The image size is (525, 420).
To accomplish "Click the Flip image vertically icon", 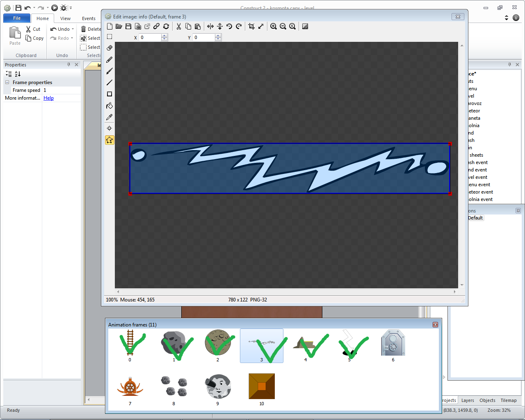I will tap(220, 26).
